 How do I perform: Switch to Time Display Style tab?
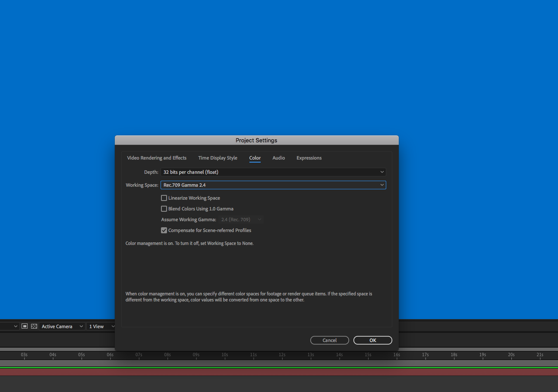point(218,158)
